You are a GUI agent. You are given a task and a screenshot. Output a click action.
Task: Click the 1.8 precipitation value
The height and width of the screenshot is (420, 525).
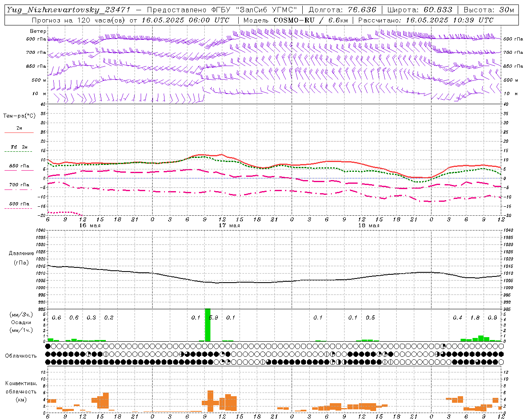475,318
